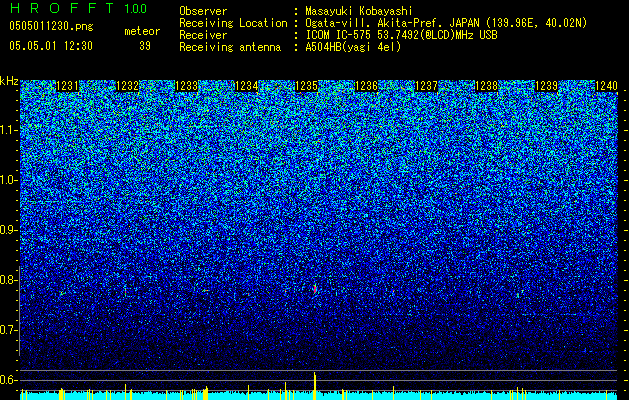Click the date stamp 05.05.01 12:30
Screen dimensions: 629x400
point(51,46)
